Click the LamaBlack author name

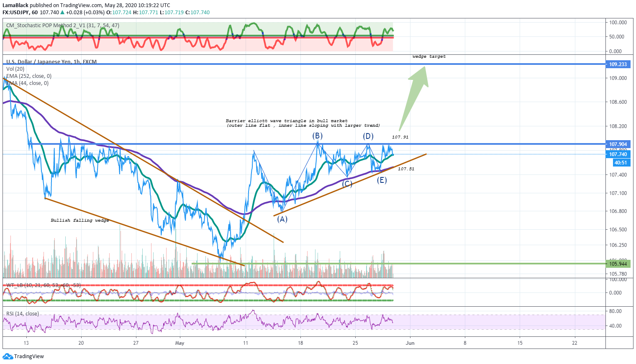point(15,5)
